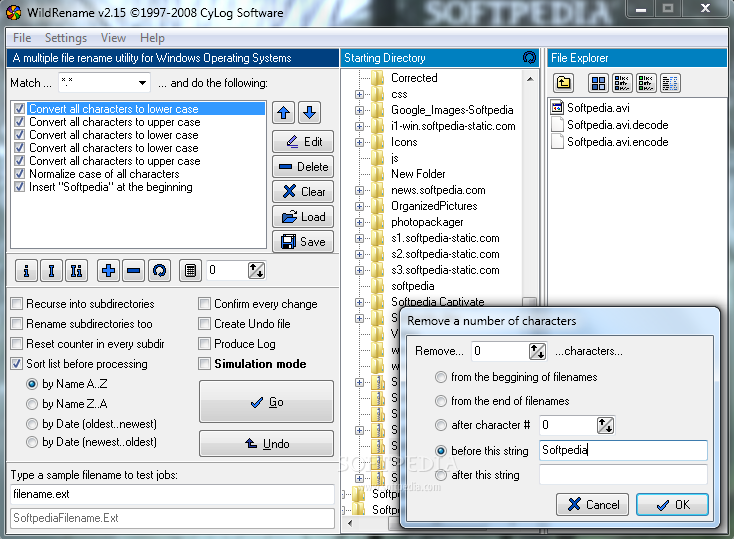Open the Match pattern dropdown
The height and width of the screenshot is (539, 734).
(142, 83)
